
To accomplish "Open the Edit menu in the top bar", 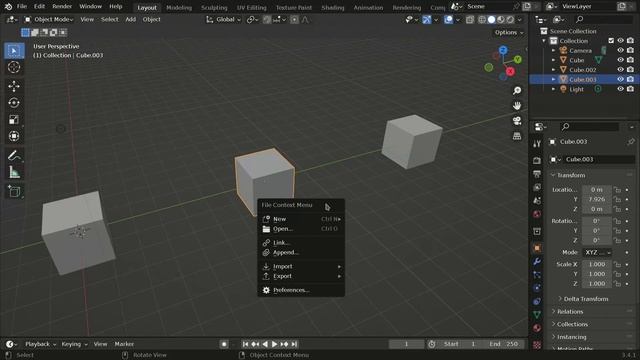I will point(39,7).
